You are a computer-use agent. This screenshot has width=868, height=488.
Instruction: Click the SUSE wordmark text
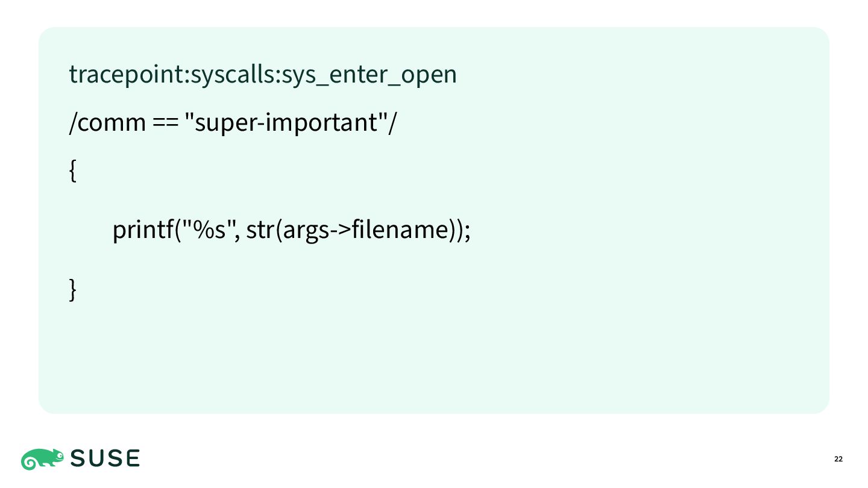point(105,459)
